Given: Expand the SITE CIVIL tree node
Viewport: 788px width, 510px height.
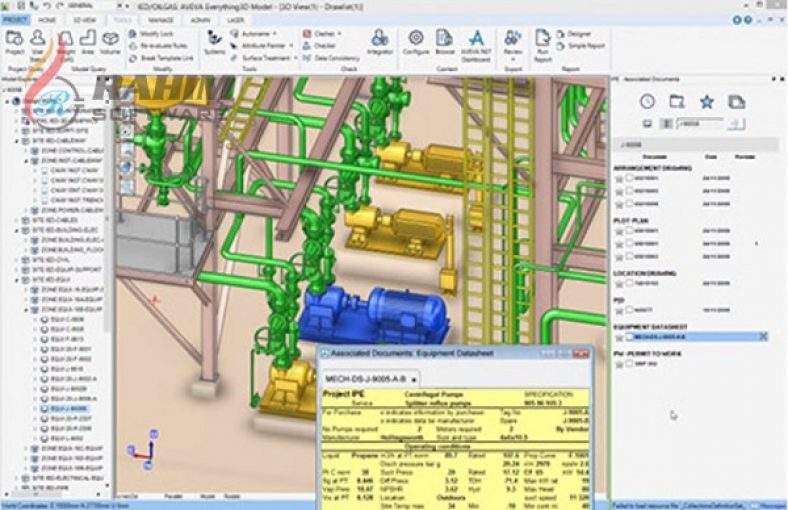Looking at the screenshot, I should 17,260.
